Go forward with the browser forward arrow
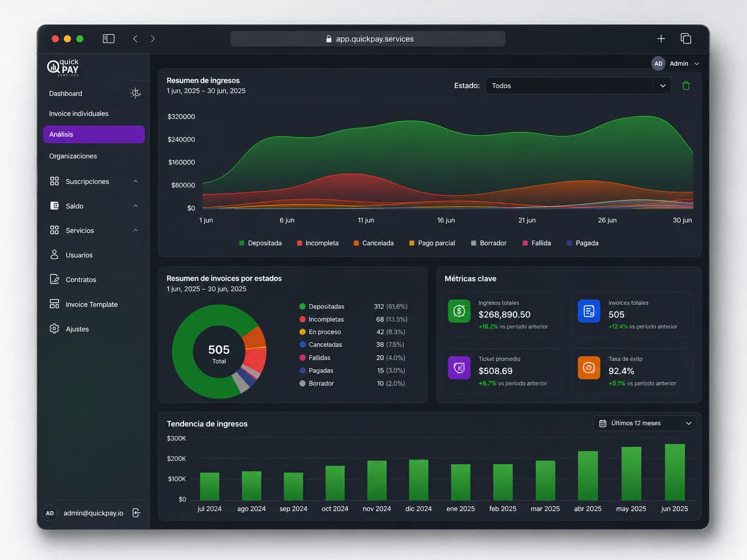 tap(153, 39)
